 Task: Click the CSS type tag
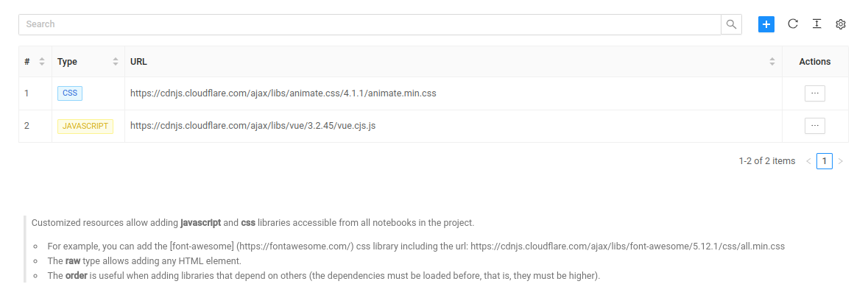tap(70, 93)
